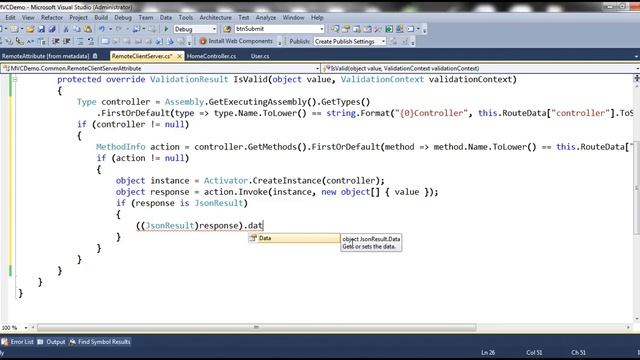Viewport: 640px width, 360px height.
Task: Click JsonResult type in cast expression
Action: (x=170, y=226)
